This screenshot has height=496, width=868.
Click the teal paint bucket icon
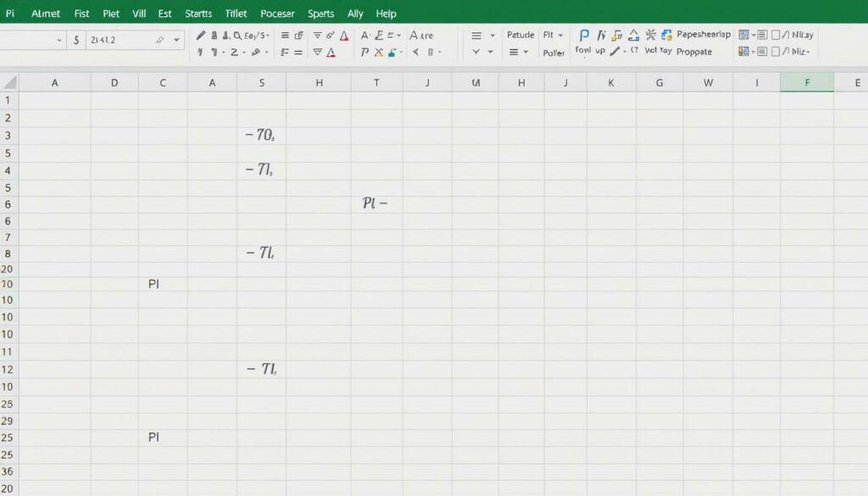click(392, 53)
